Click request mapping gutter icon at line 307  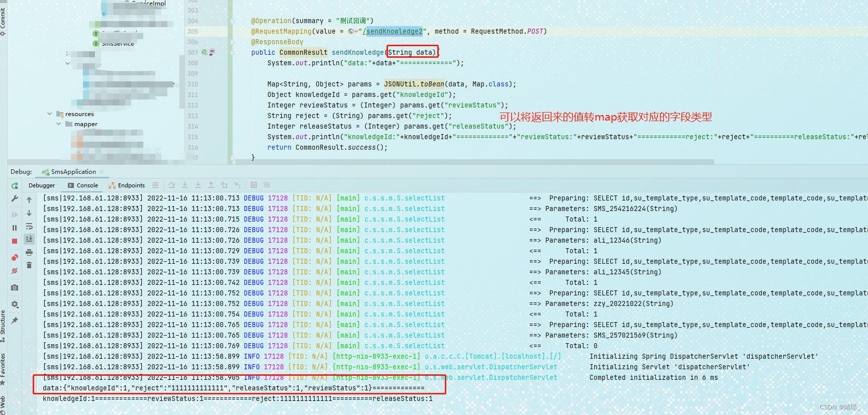coord(212,52)
